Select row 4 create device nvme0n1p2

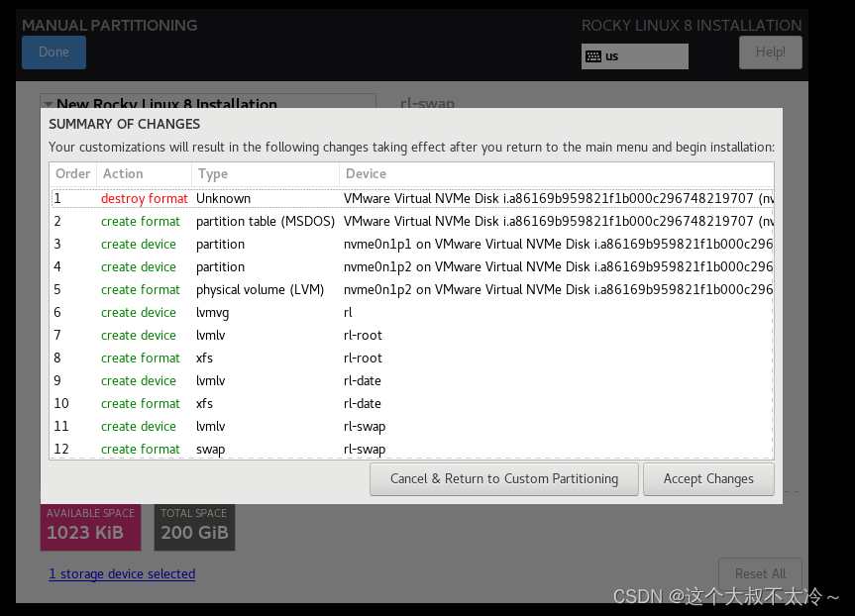412,267
